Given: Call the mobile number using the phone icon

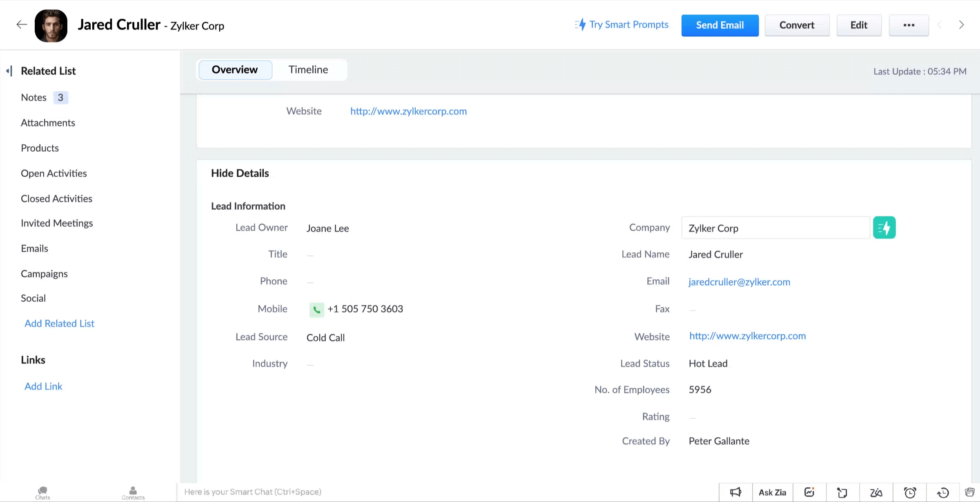Looking at the screenshot, I should pos(316,309).
